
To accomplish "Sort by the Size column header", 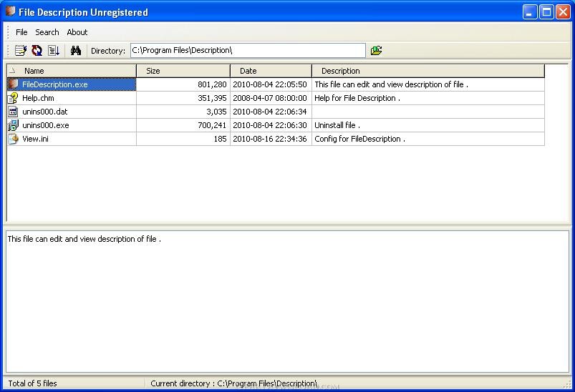I will pos(183,71).
